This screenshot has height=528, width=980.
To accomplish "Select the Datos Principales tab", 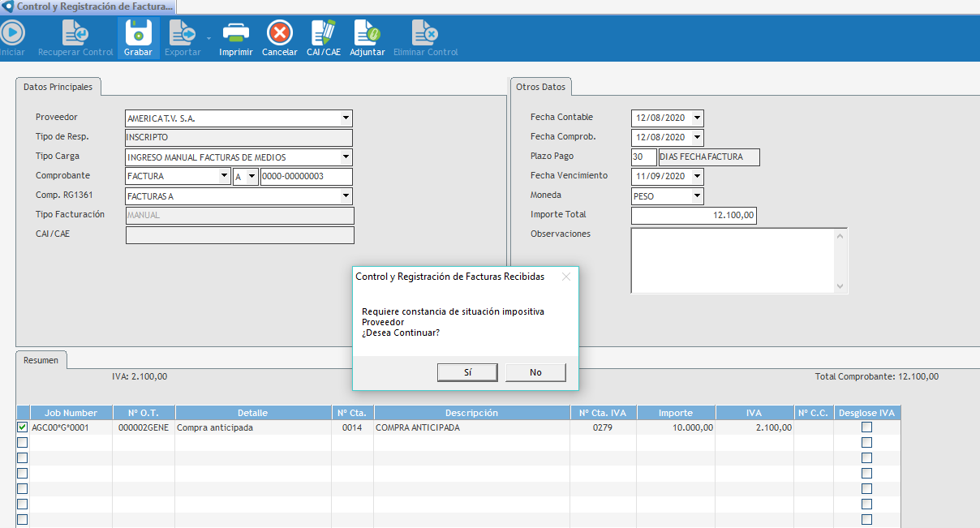I will (58, 87).
